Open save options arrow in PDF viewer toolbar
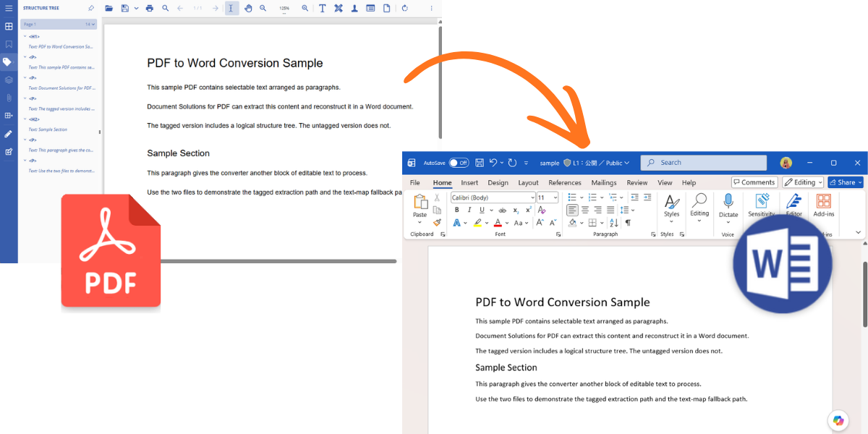Image resolution: width=868 pixels, height=434 pixels. pos(136,8)
